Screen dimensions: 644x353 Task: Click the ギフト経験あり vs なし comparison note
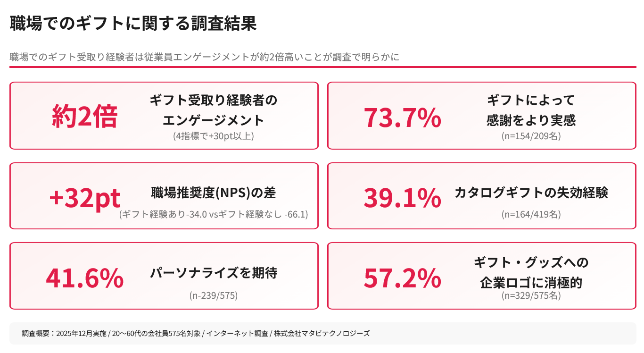214,214
